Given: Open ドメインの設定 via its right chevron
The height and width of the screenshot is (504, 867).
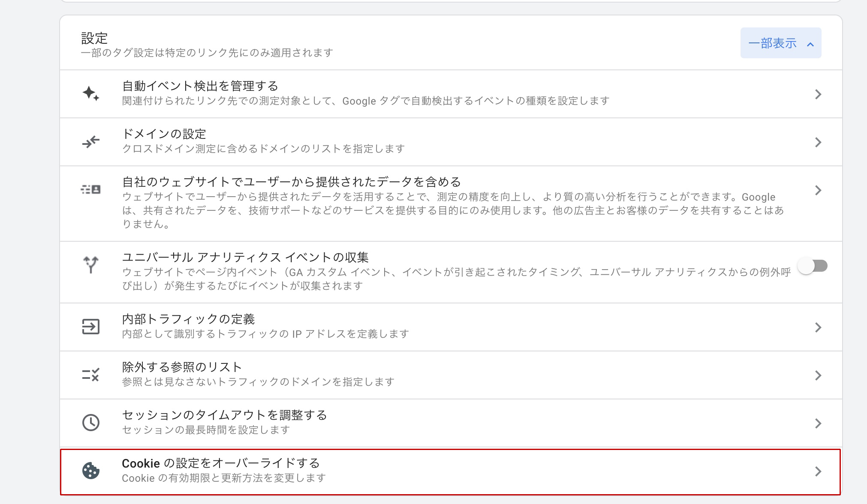Looking at the screenshot, I should (x=818, y=142).
